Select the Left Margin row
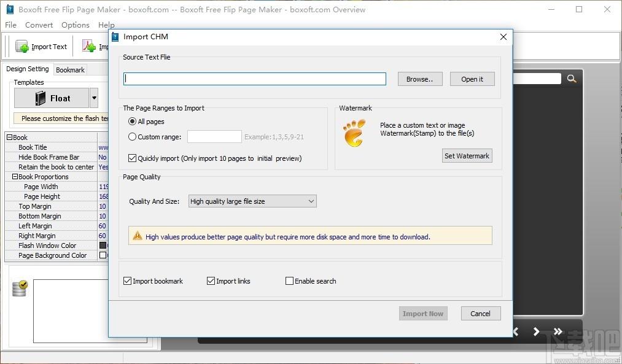 click(56, 226)
